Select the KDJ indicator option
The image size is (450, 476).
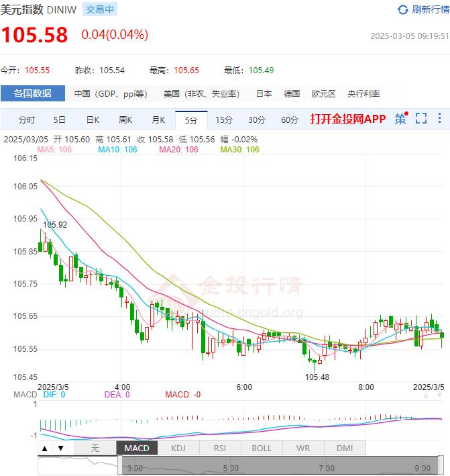[178, 448]
